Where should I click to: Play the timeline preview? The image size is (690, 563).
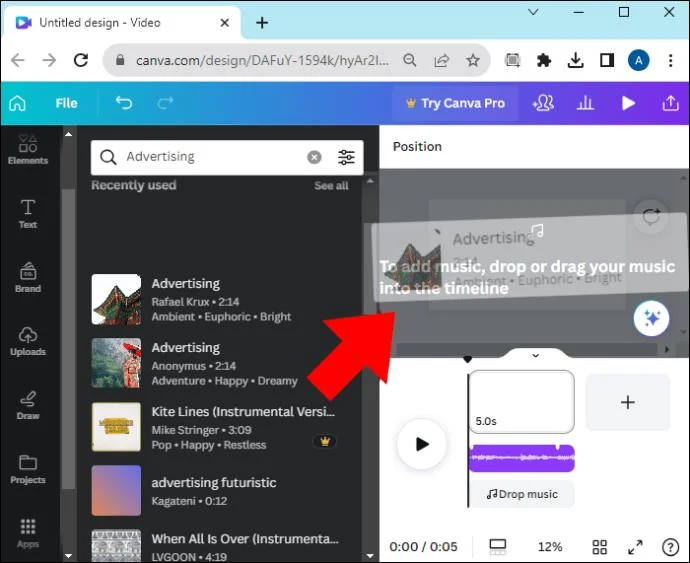tap(422, 444)
